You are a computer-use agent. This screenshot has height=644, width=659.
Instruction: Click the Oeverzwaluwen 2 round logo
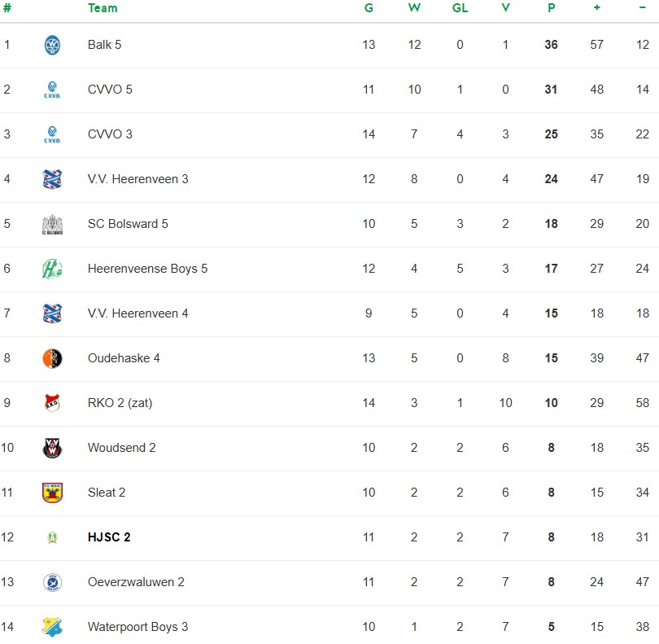[52, 582]
